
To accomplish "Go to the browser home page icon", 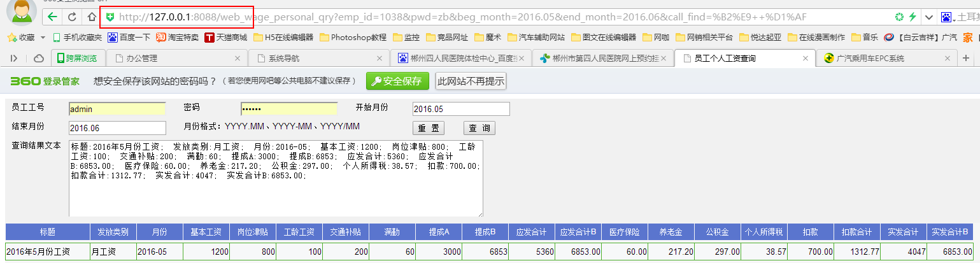I will 91,17.
